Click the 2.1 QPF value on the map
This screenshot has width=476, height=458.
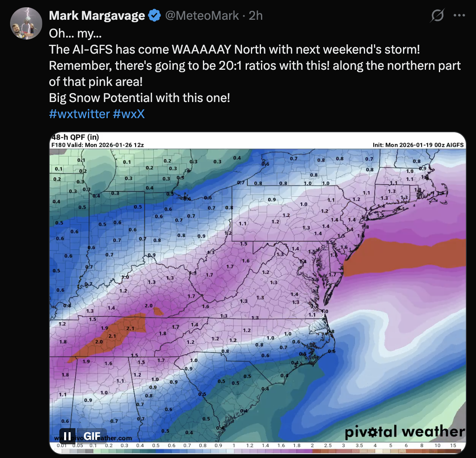click(x=130, y=329)
